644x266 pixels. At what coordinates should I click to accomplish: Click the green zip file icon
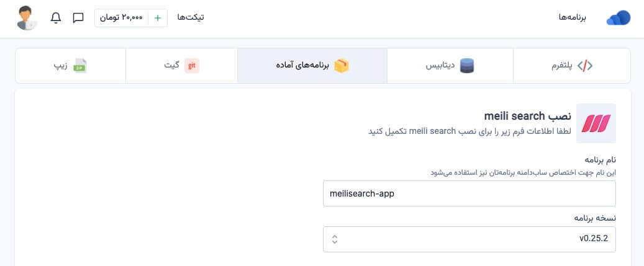coord(81,66)
